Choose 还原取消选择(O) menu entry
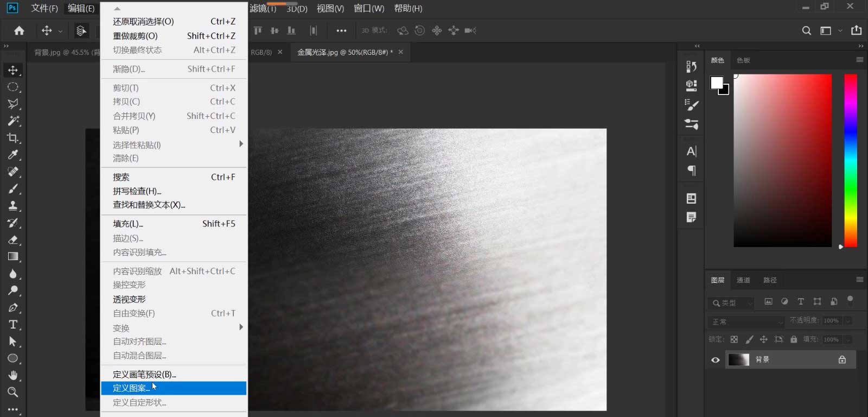The width and height of the screenshot is (868, 417). [x=174, y=21]
